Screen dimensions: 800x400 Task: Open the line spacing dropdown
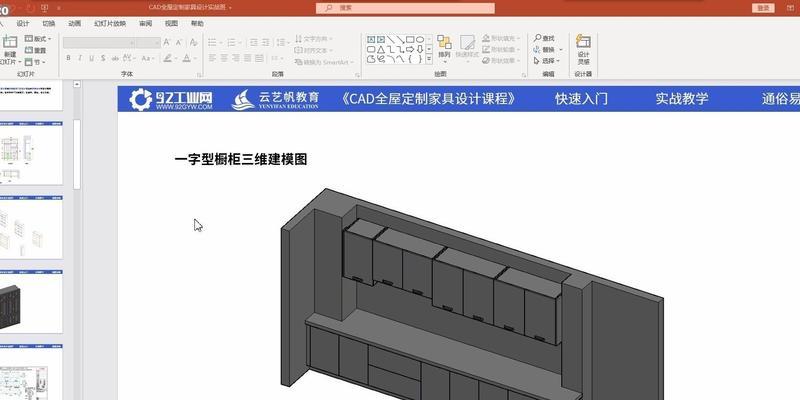(x=282, y=43)
